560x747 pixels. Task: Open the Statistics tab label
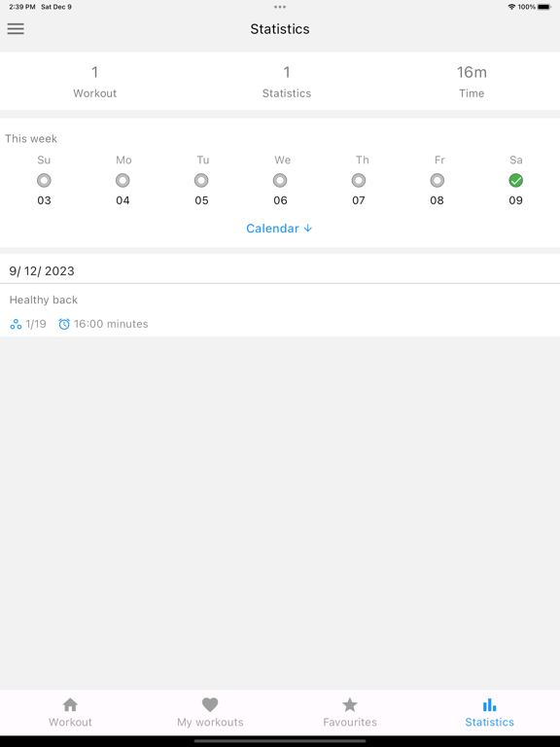[x=490, y=723]
